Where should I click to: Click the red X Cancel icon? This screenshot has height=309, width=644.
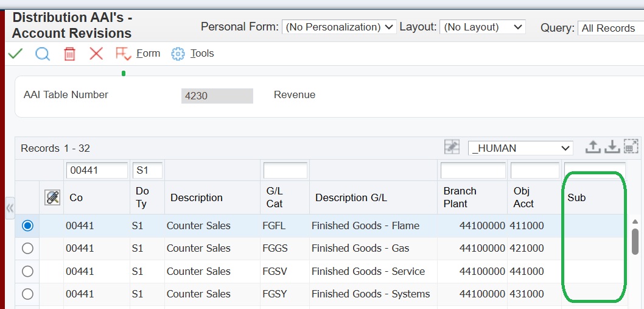tap(96, 54)
